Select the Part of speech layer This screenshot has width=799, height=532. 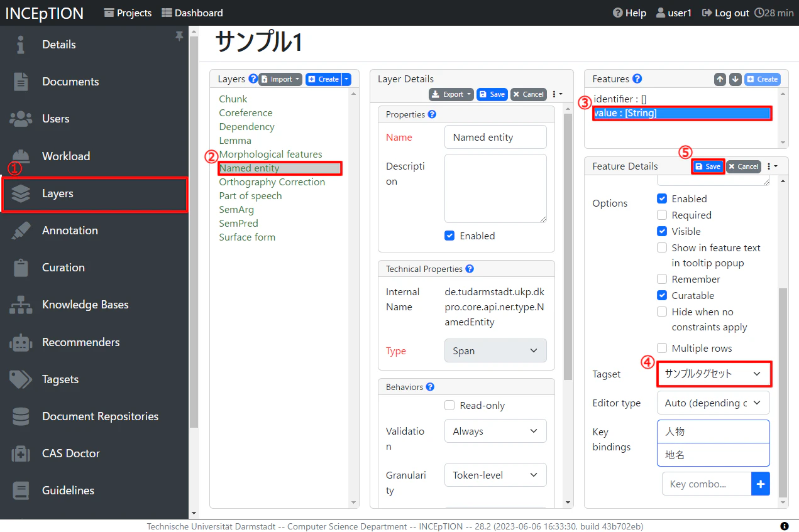pos(250,196)
